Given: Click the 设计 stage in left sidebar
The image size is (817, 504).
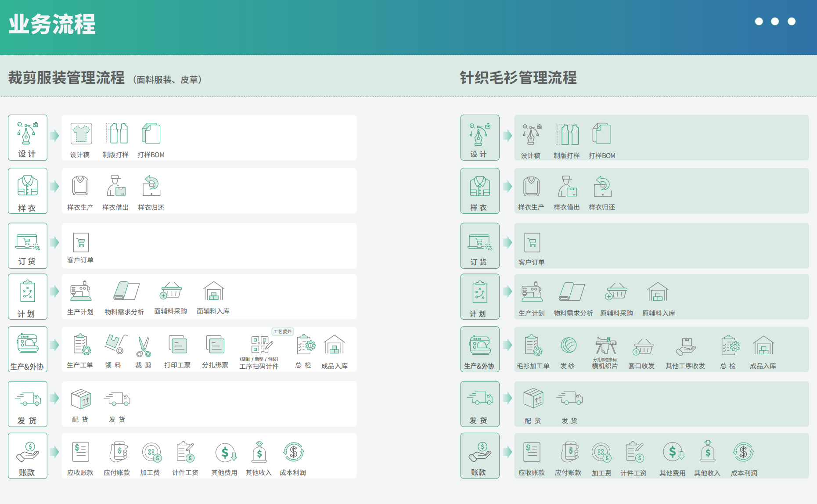Looking at the screenshot, I should 28,137.
